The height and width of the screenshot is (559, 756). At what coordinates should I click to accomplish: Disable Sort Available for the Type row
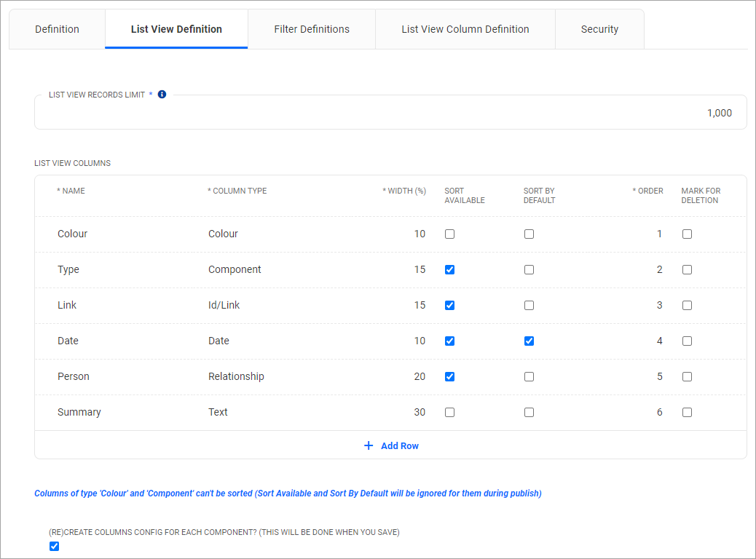tap(449, 269)
